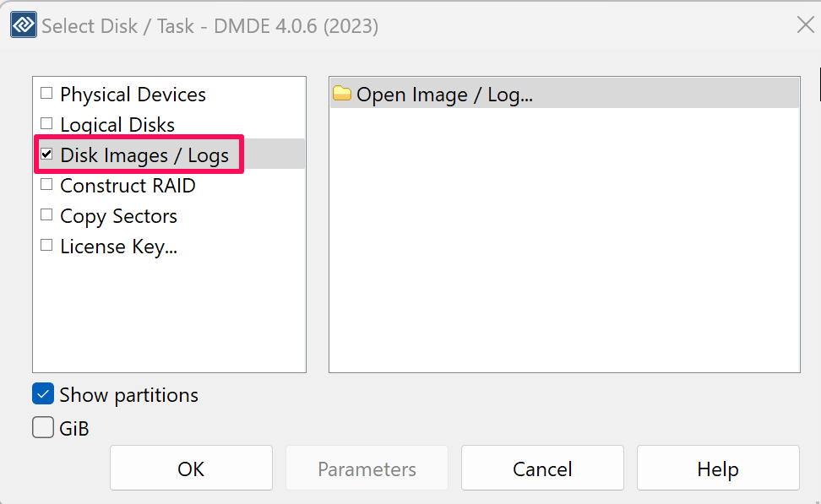Click the DMDE app icon in title bar
Viewport: 821px width, 504px height.
click(23, 24)
